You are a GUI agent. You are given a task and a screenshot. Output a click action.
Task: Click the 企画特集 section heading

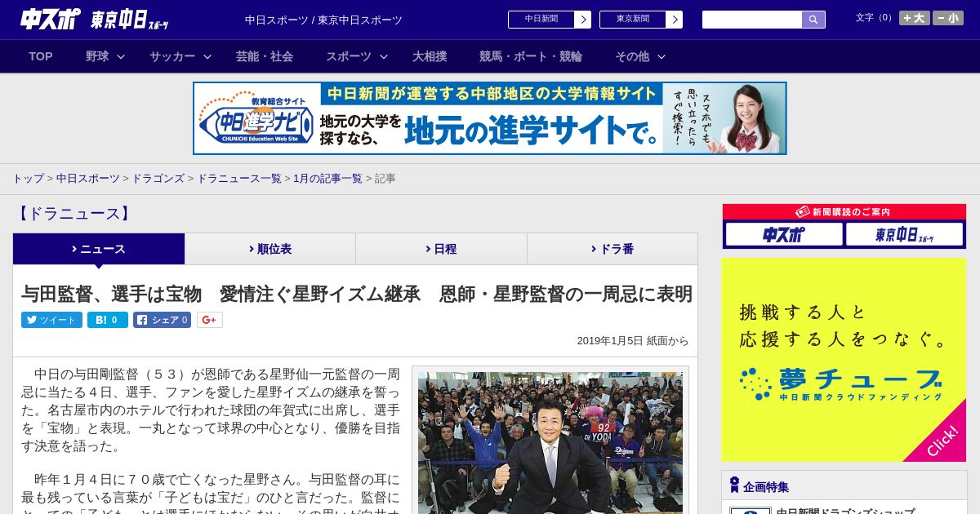766,487
